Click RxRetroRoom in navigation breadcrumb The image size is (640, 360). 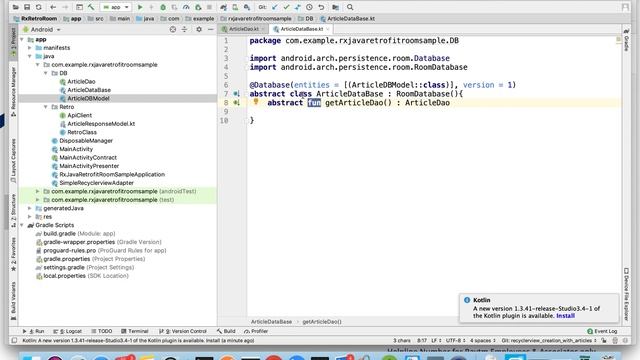[36, 19]
